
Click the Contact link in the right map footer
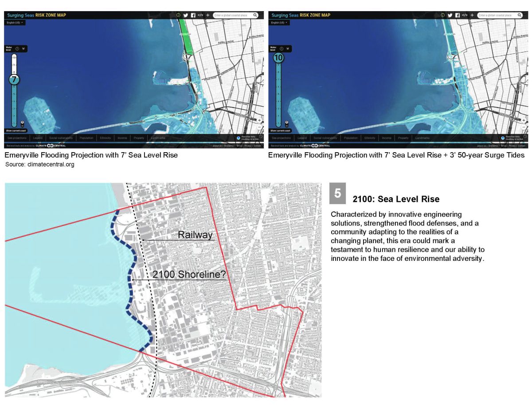[521, 146]
